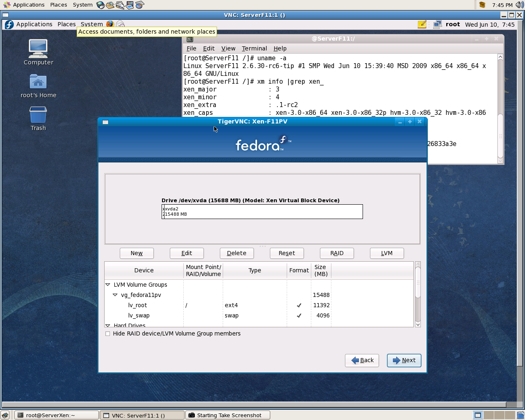
Task: Open the terminal Edit menu
Action: (209, 48)
